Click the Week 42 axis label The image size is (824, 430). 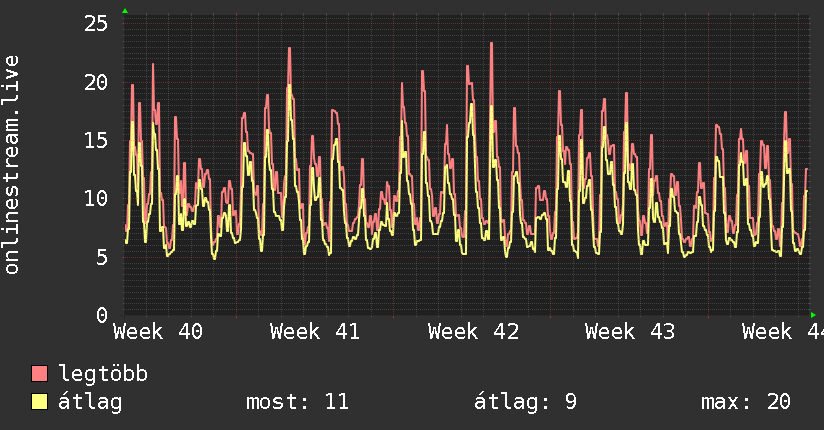(473, 332)
